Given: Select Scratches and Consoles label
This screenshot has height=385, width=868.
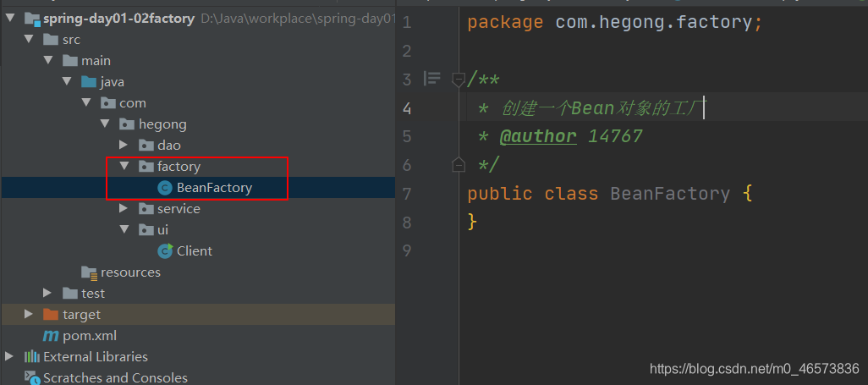Looking at the screenshot, I should click(x=115, y=378).
